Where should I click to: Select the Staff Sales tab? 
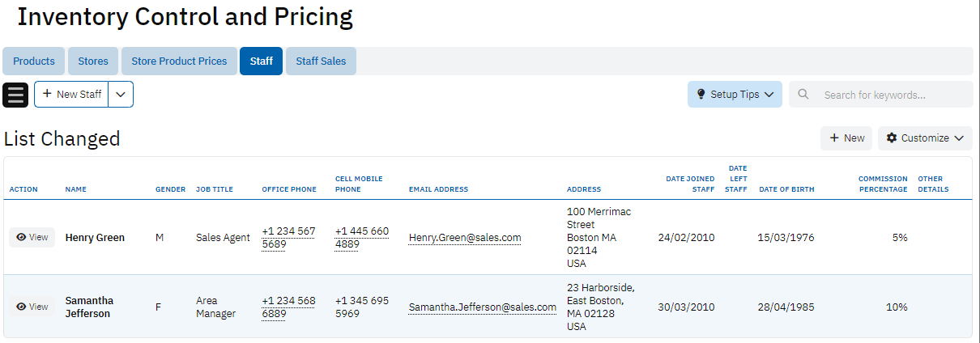(x=321, y=61)
